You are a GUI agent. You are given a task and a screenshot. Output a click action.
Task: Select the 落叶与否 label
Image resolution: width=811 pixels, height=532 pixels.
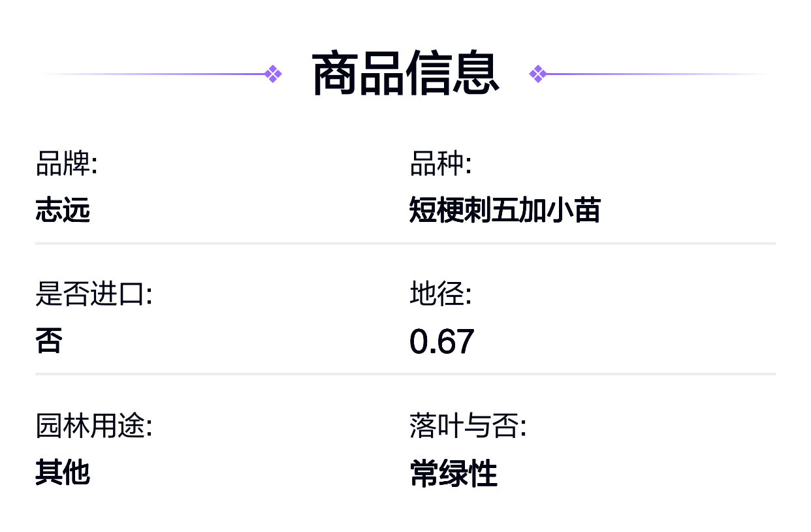pyautogui.click(x=468, y=426)
